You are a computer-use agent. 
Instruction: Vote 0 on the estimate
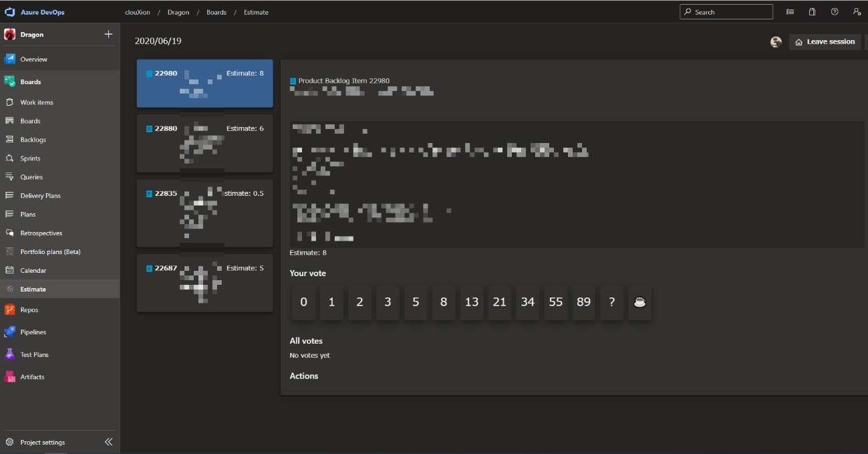click(x=303, y=302)
